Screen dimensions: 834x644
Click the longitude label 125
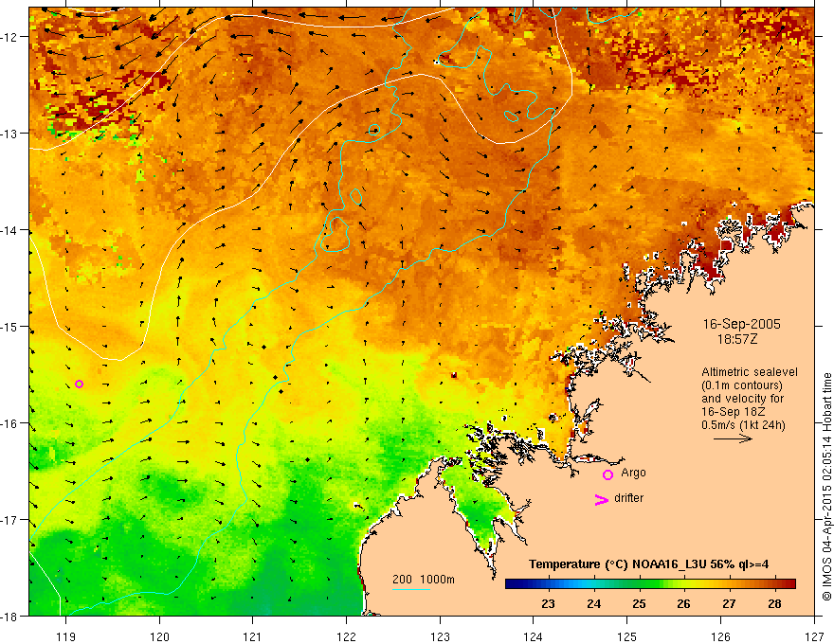click(x=627, y=636)
